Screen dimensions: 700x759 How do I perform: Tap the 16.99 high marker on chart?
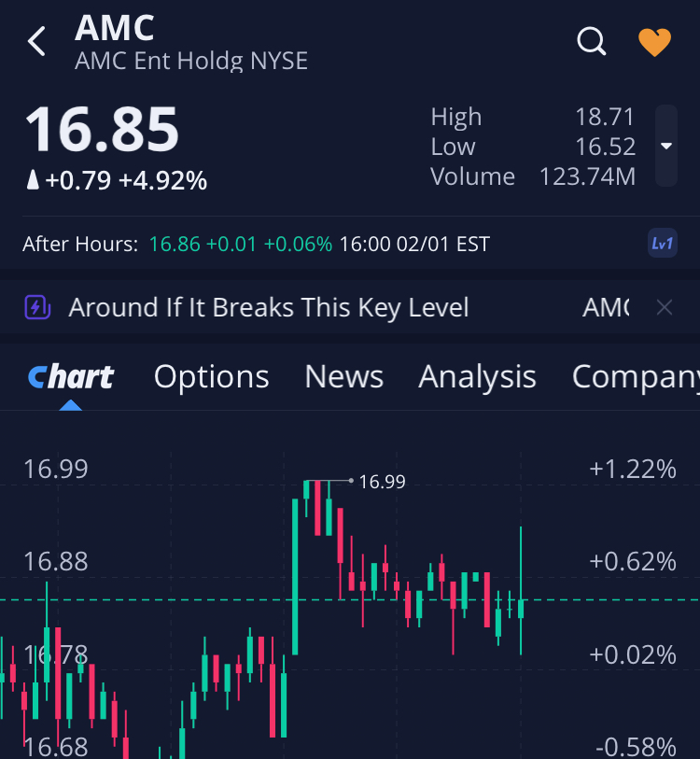pyautogui.click(x=383, y=482)
